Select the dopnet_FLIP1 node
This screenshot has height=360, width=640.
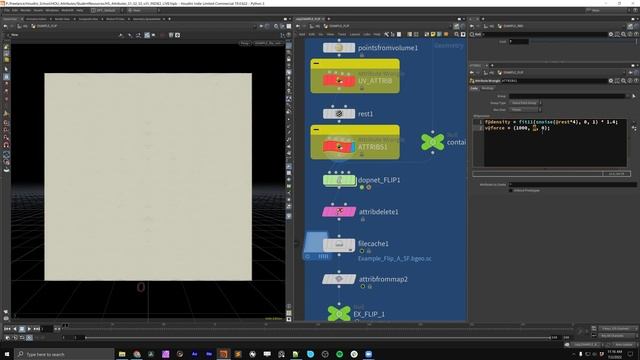click(x=339, y=180)
